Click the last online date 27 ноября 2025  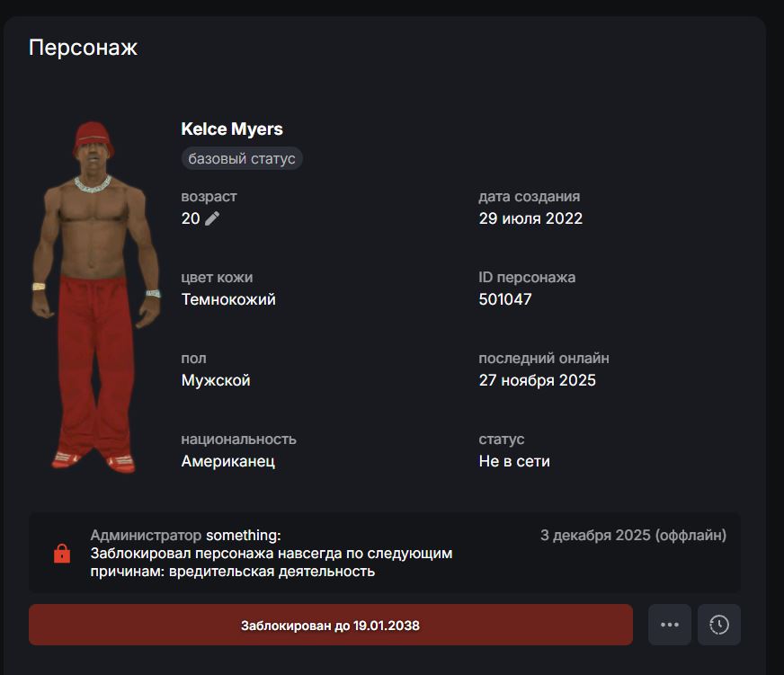[x=538, y=380]
